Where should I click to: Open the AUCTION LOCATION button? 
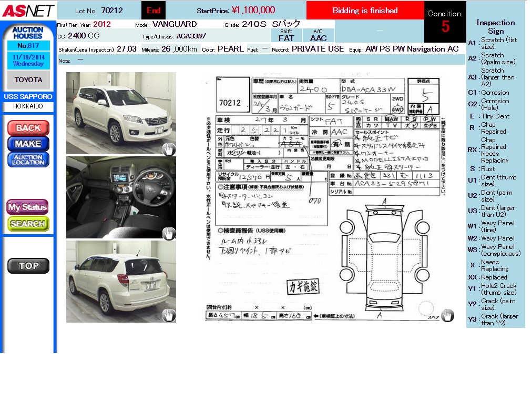(x=28, y=159)
